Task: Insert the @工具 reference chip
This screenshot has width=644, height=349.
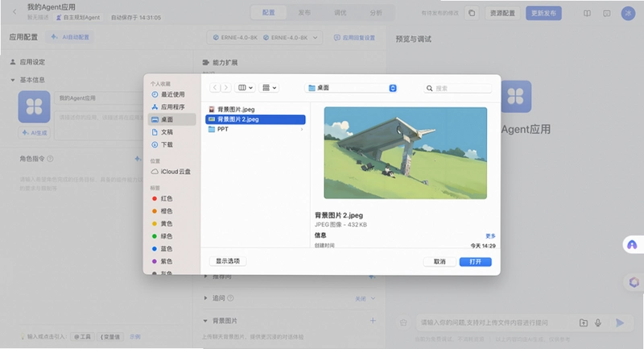Action: coord(83,337)
